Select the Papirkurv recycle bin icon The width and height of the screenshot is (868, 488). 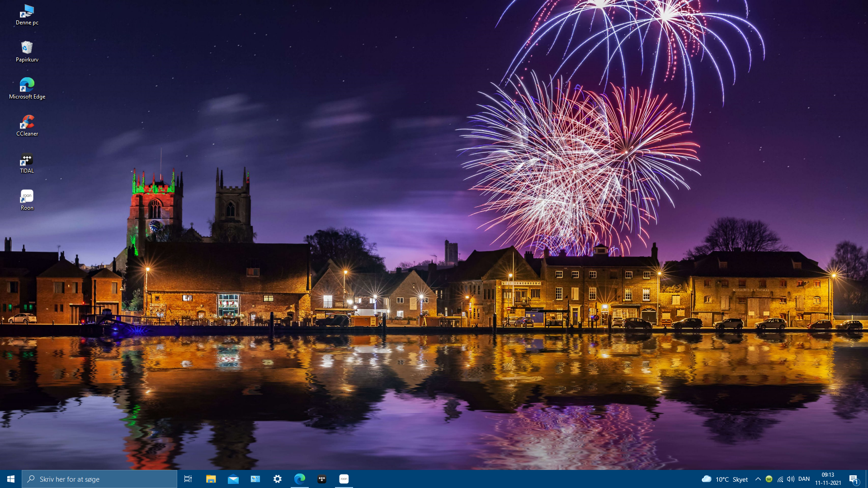tap(27, 51)
